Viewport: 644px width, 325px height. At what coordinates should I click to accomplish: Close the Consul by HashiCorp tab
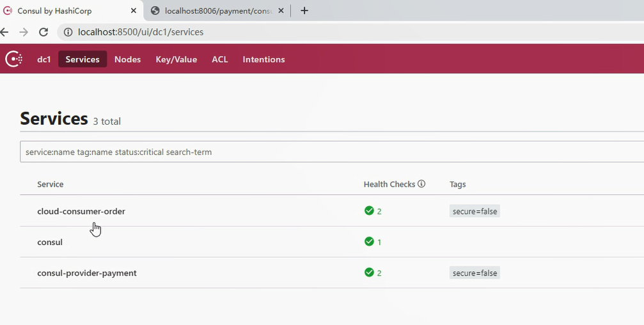134,11
